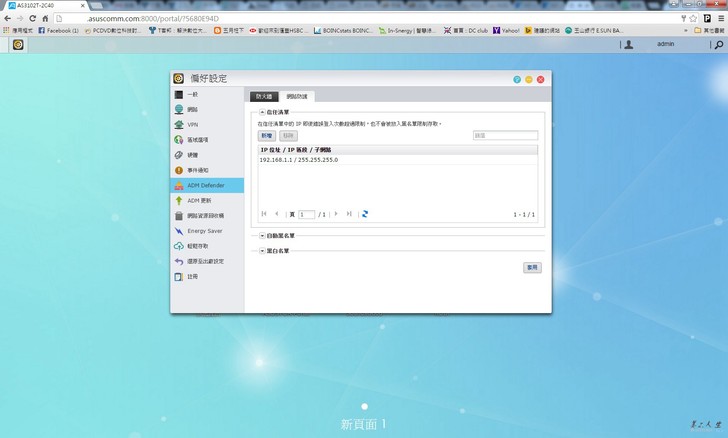Open the admin user account icon

629,45
